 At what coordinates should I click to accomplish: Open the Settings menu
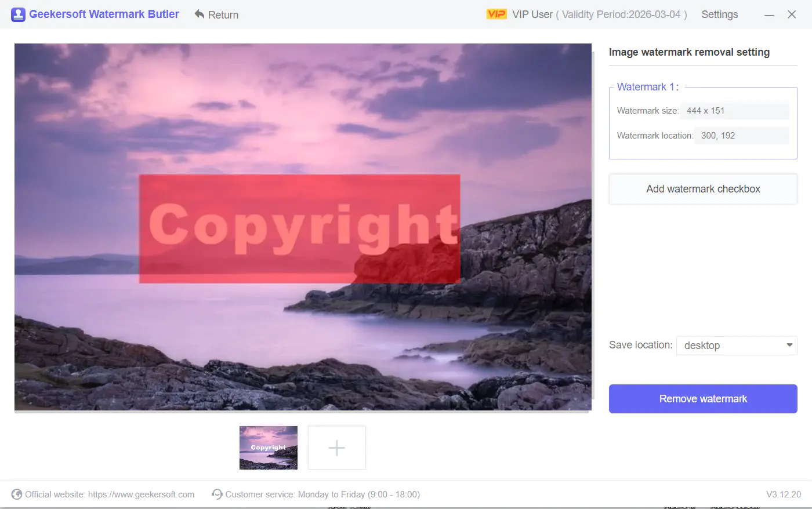(719, 14)
